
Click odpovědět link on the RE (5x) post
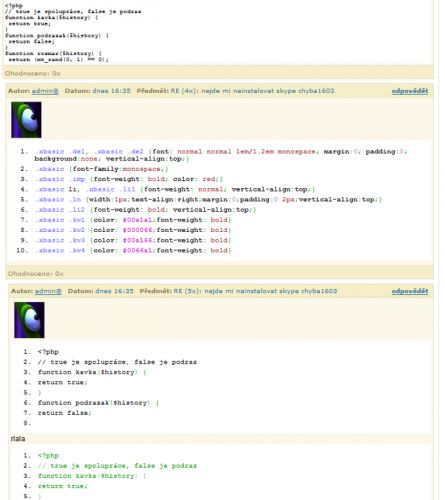tap(410, 291)
